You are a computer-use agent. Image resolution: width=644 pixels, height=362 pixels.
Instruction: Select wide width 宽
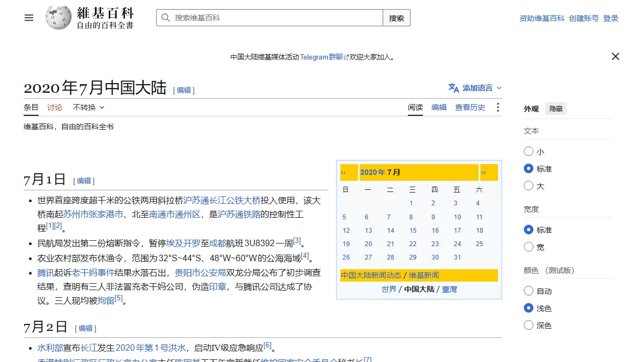point(529,247)
